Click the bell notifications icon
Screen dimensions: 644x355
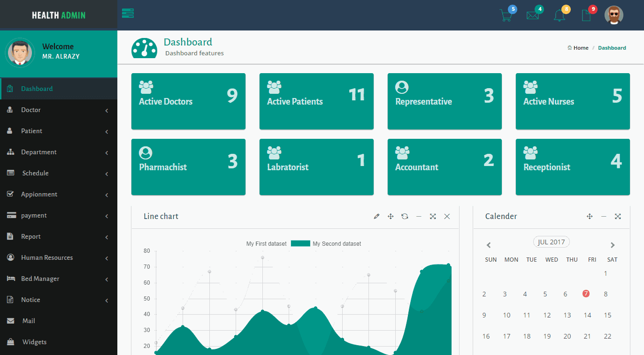point(559,15)
